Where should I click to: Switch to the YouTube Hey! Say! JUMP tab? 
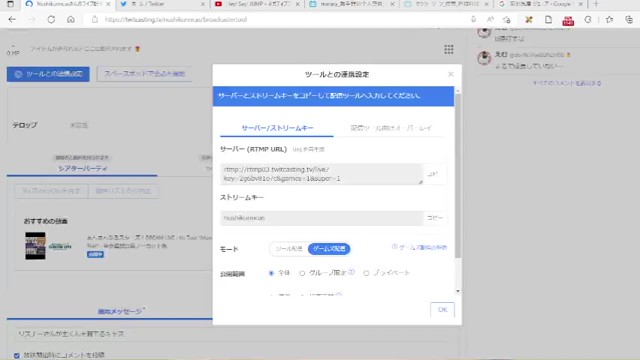click(x=257, y=4)
